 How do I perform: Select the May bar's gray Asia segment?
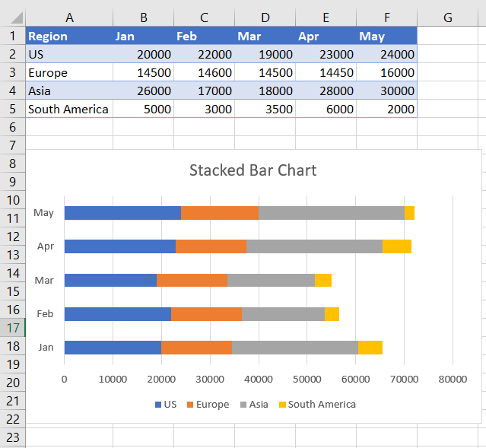pyautogui.click(x=332, y=213)
